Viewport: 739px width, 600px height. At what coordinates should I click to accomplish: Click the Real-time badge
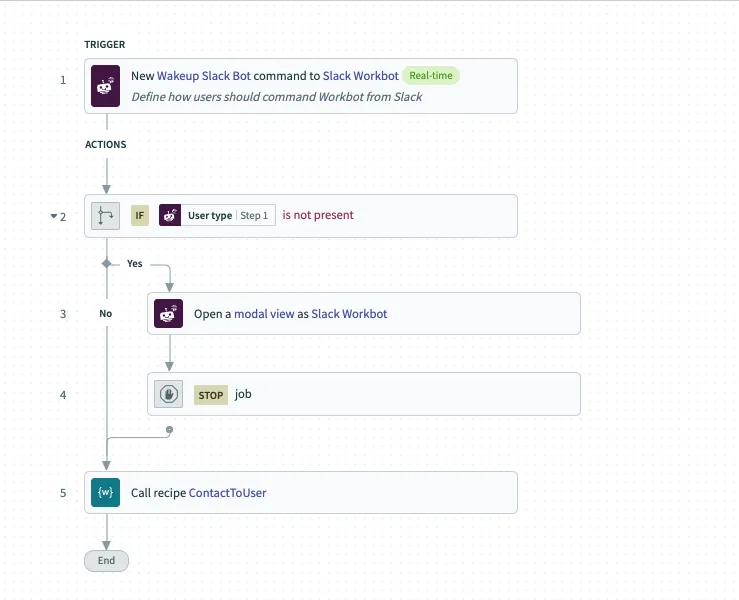[x=431, y=75]
